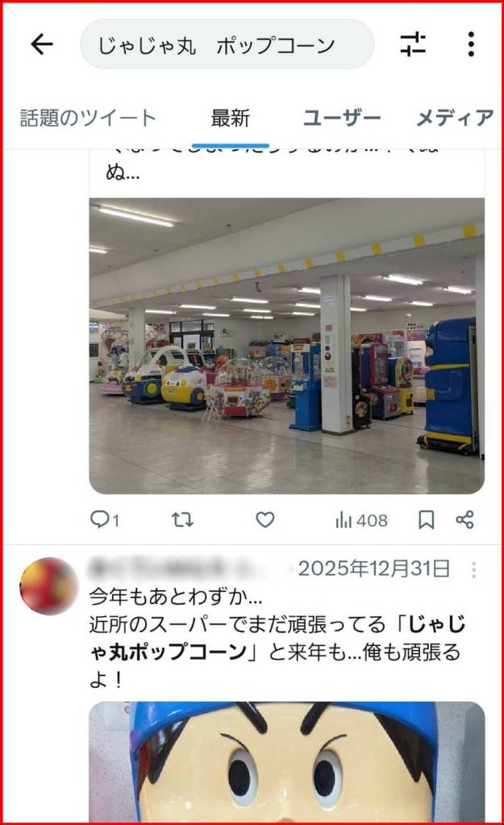The image size is (504, 825).
Task: Click the search field with じゃじゃ丸 ポップコーン
Action: click(x=227, y=44)
